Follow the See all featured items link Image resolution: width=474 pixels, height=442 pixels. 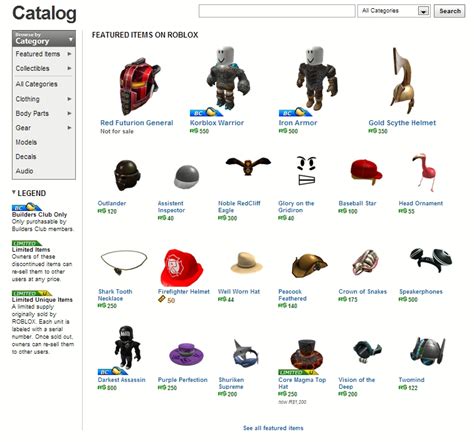point(273,428)
